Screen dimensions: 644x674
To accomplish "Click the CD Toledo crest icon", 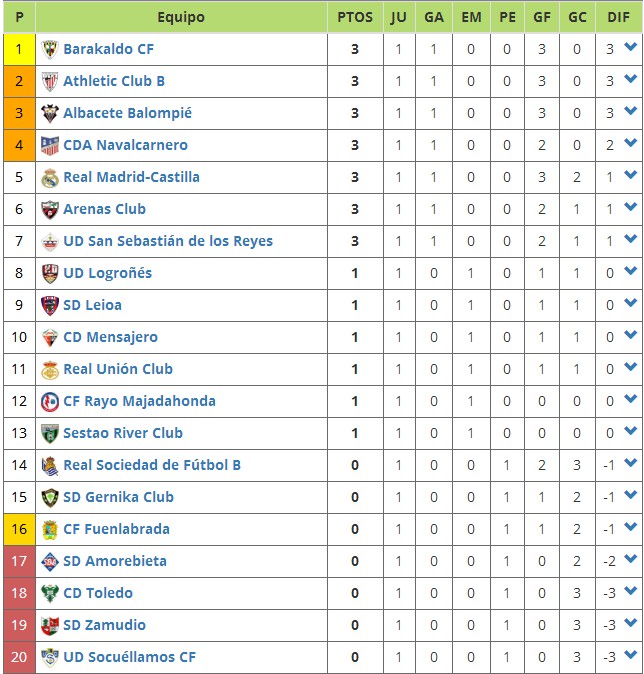I will click(49, 593).
